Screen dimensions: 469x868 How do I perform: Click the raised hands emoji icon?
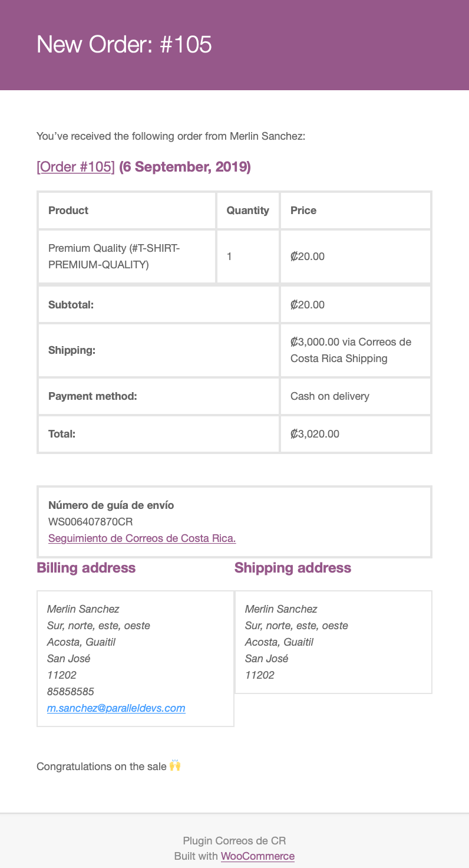click(175, 766)
